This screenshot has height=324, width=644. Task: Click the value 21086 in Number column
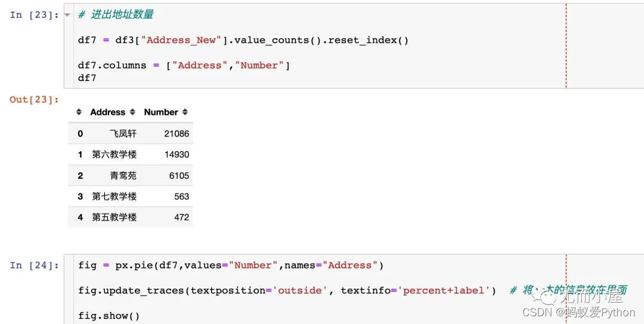177,133
